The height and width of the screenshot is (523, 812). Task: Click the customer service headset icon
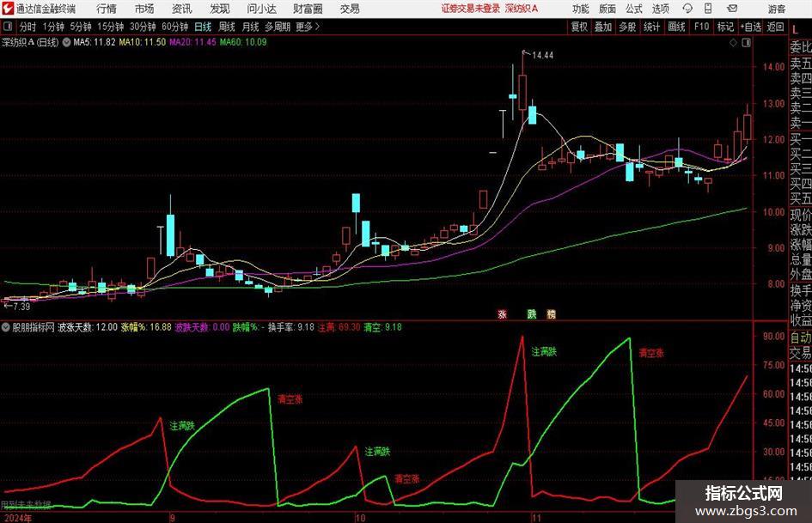coord(687,9)
